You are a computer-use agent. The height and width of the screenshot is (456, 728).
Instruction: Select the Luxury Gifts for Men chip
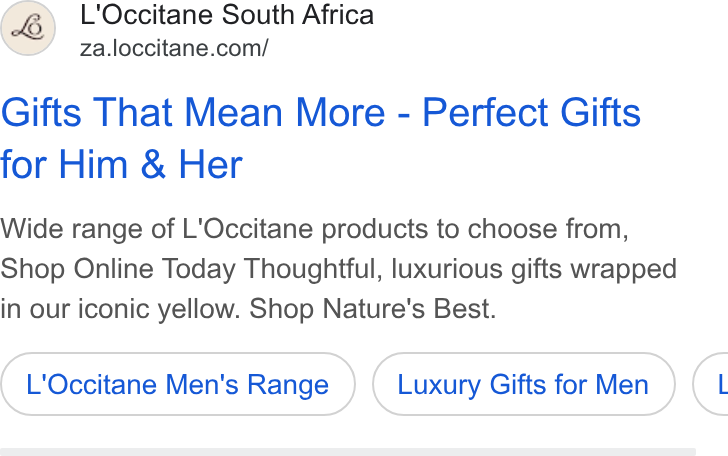pos(523,384)
